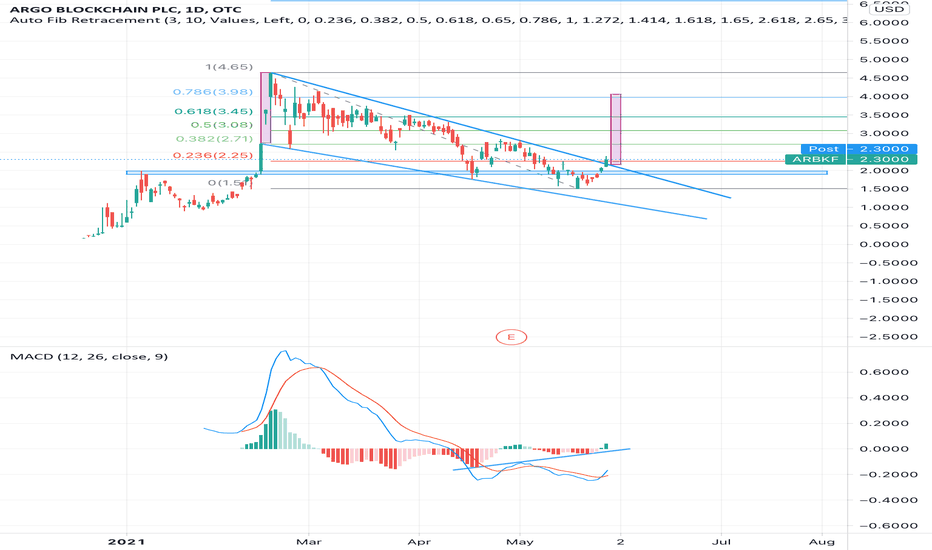
Task: Click the May label on the time axis
Action: (x=519, y=542)
